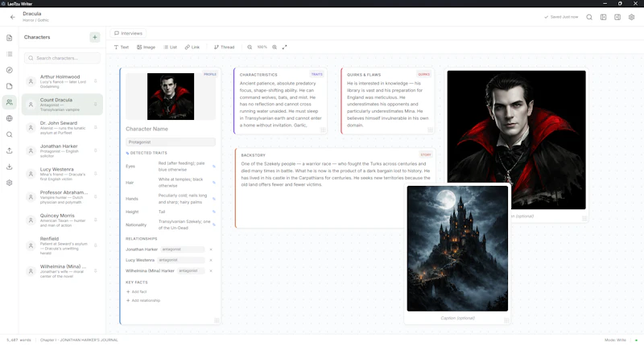Click caption field under castle image
644x346 pixels.
click(x=457, y=318)
